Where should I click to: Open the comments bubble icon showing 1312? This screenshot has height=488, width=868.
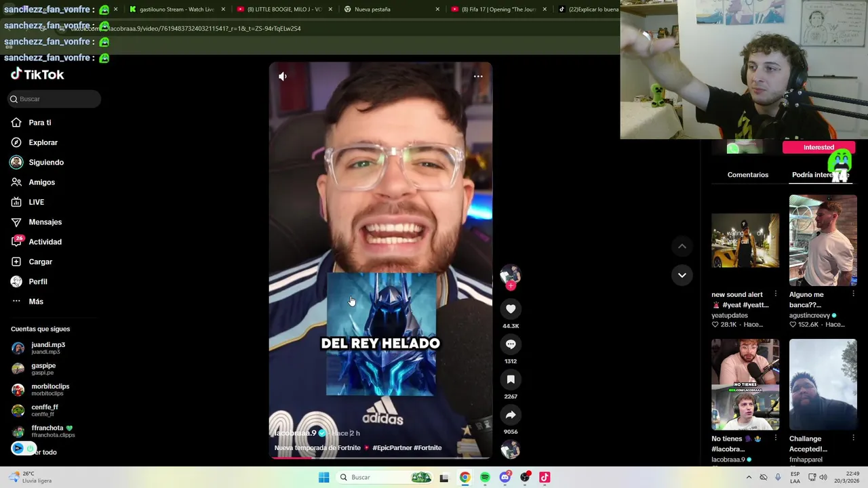pos(511,344)
